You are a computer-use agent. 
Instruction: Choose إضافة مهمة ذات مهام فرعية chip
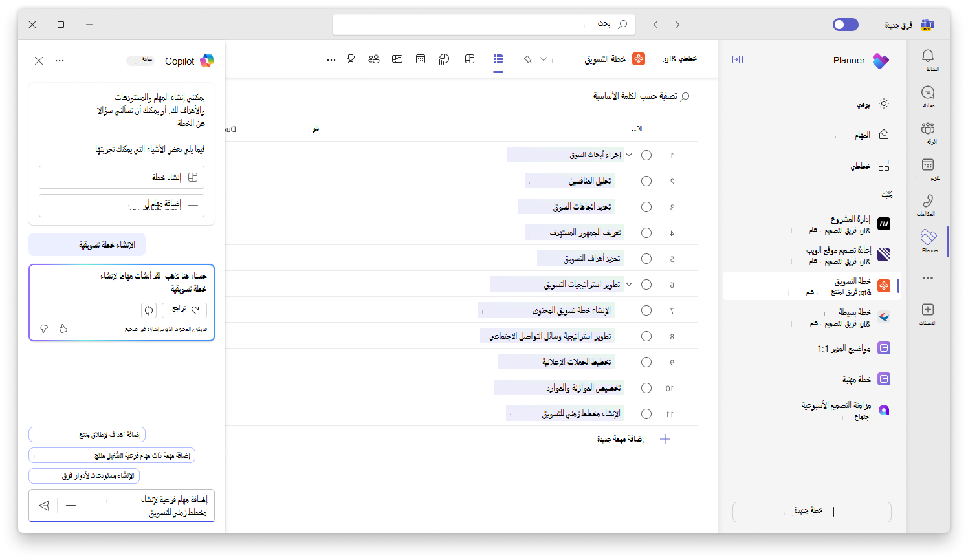112,455
